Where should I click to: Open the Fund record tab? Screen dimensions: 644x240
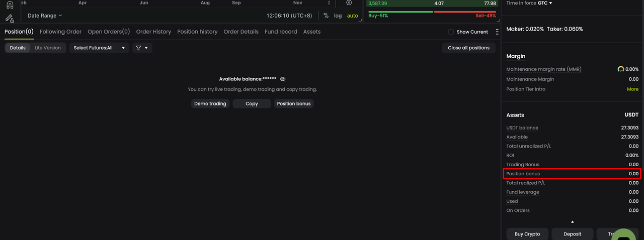(x=281, y=32)
